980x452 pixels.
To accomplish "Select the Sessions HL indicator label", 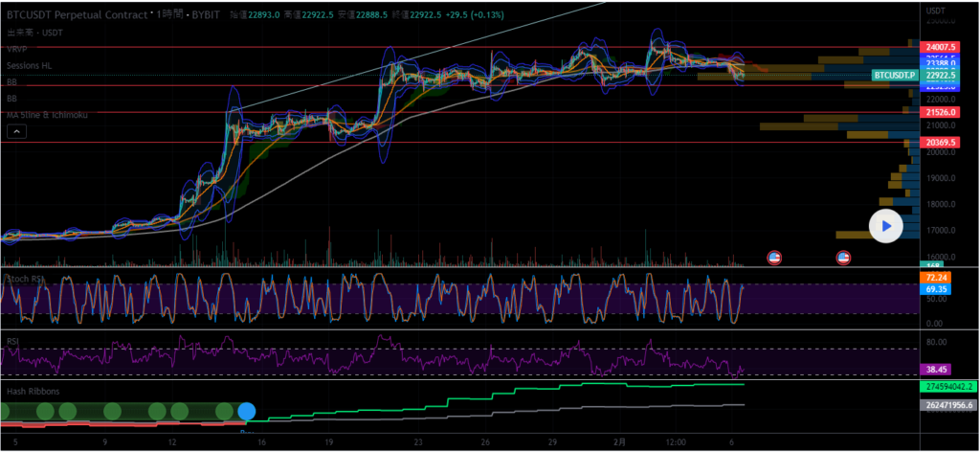I will click(x=31, y=65).
